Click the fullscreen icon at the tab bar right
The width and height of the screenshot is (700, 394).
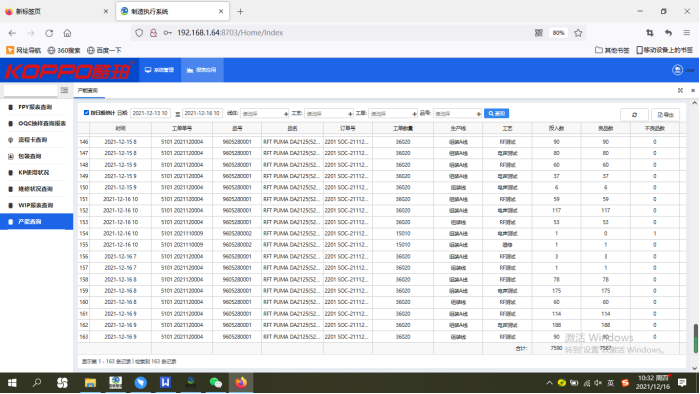coord(680,91)
